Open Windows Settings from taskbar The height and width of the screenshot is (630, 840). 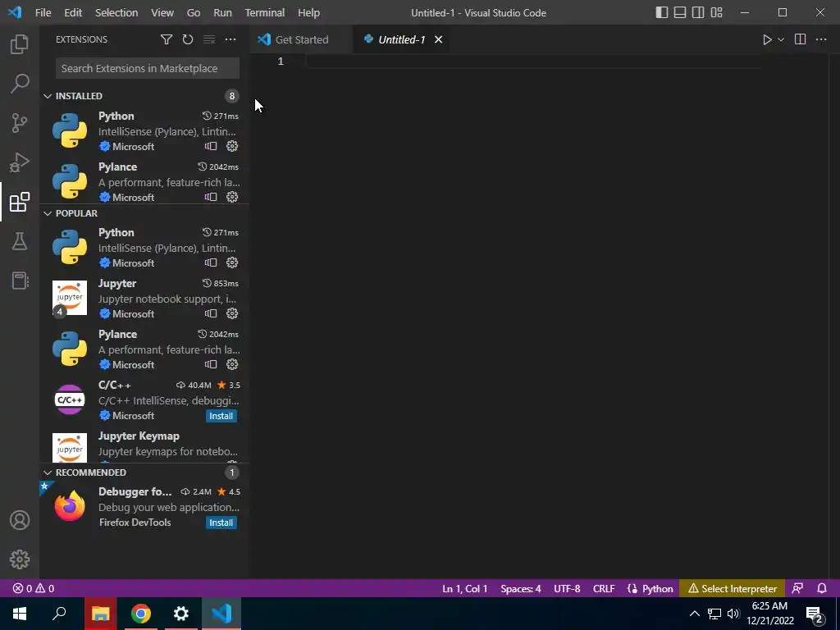[x=181, y=614]
